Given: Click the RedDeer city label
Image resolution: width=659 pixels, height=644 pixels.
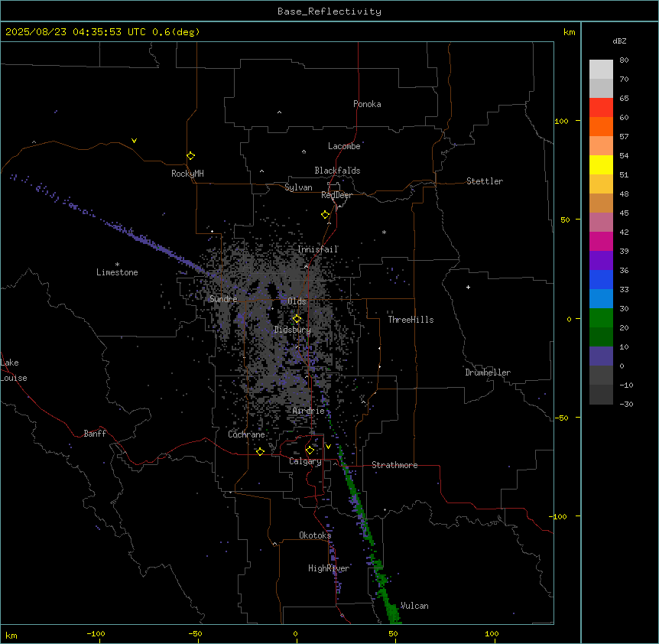Looking at the screenshot, I should 336,195.
